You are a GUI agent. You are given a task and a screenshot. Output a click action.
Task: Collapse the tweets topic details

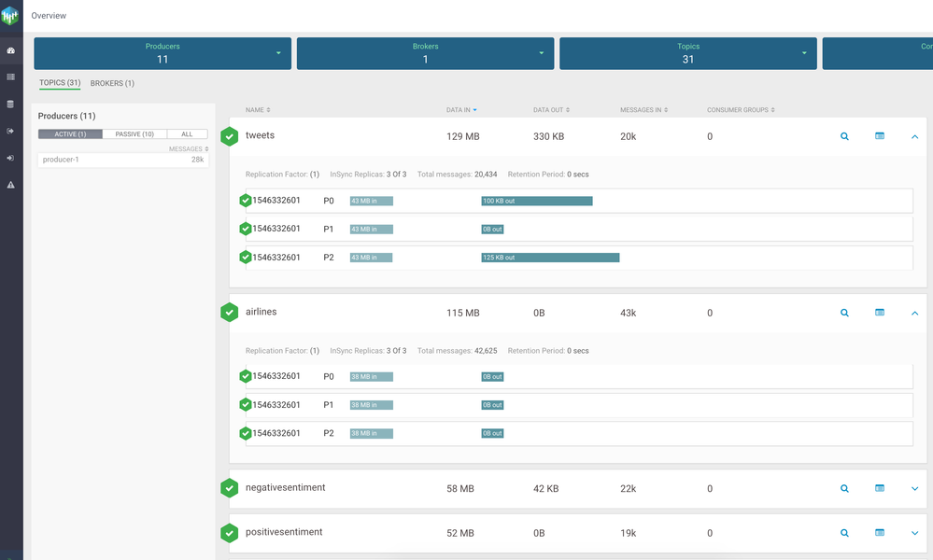914,136
